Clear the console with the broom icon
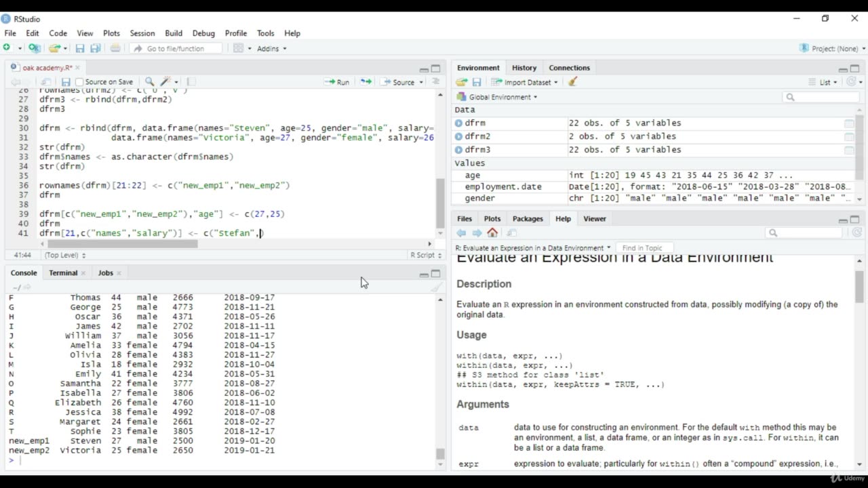Screen dimensions: 868x488 click(437, 287)
